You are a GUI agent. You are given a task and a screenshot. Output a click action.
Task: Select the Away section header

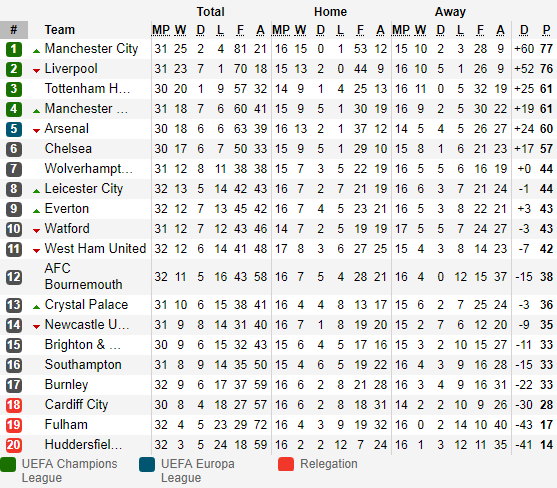click(x=450, y=12)
